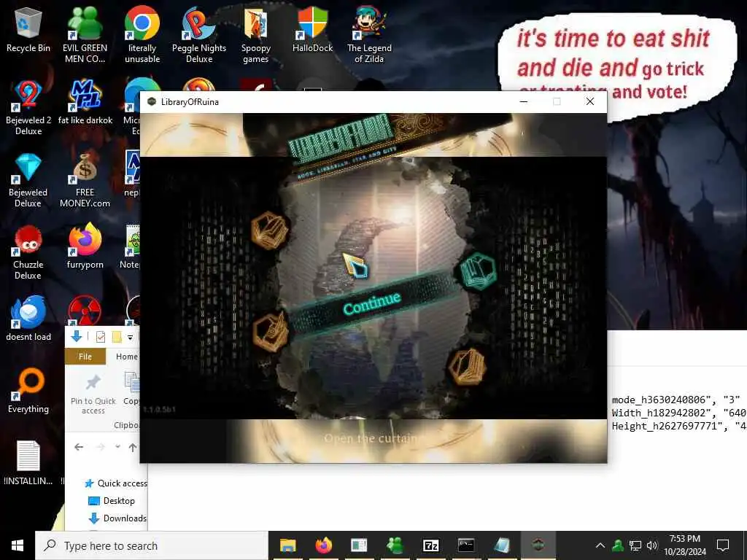Open the notification center speech bubble icon
Viewport: 747px width, 560px height.
[723, 545]
